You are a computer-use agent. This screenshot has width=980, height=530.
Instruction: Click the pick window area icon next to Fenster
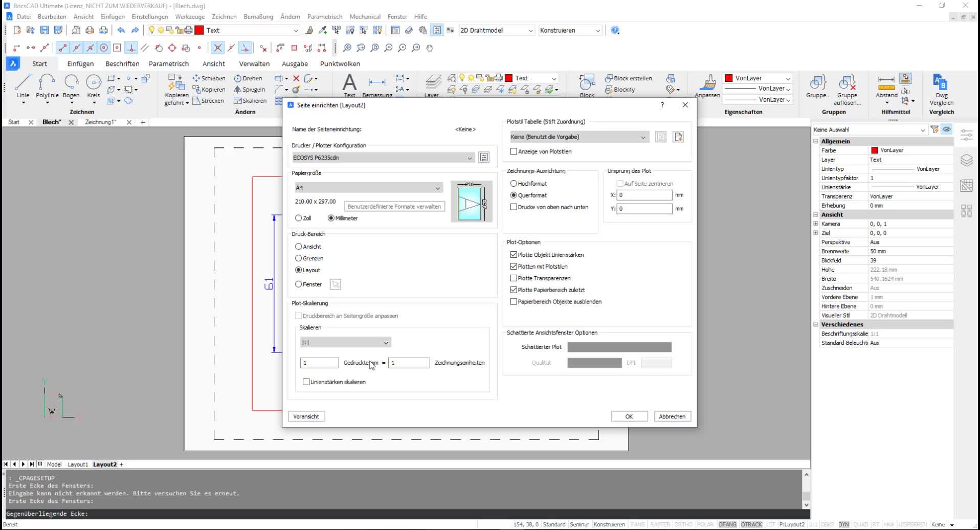[335, 284]
